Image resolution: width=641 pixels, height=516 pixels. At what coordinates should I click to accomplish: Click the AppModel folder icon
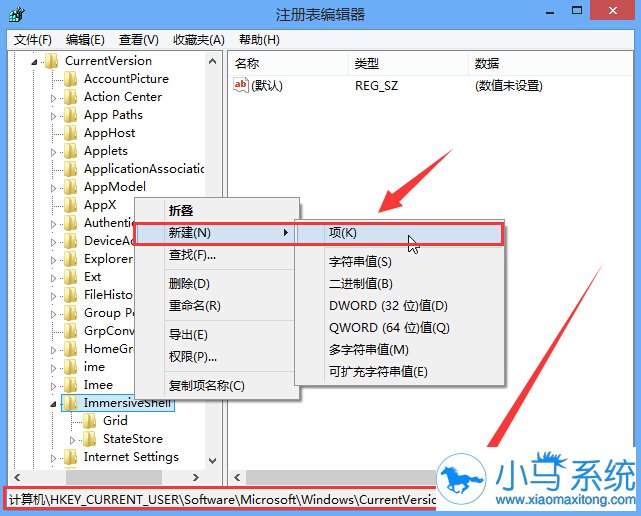click(x=70, y=187)
